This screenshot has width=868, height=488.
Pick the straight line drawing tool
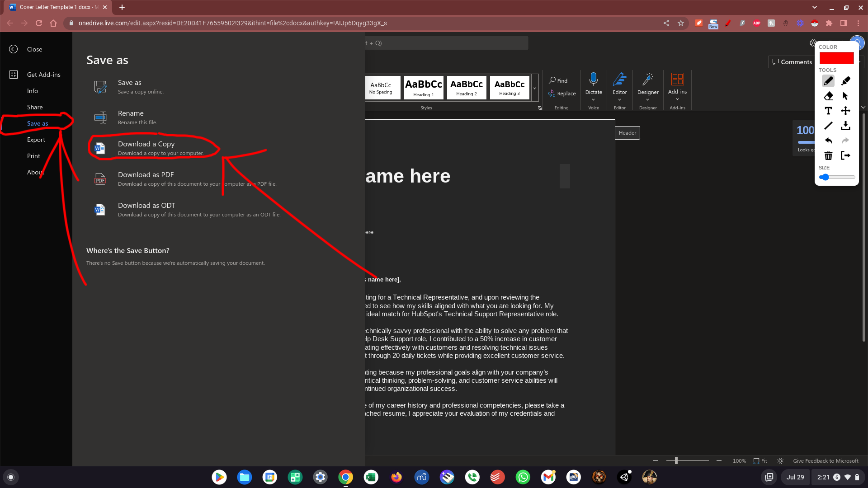pyautogui.click(x=828, y=126)
